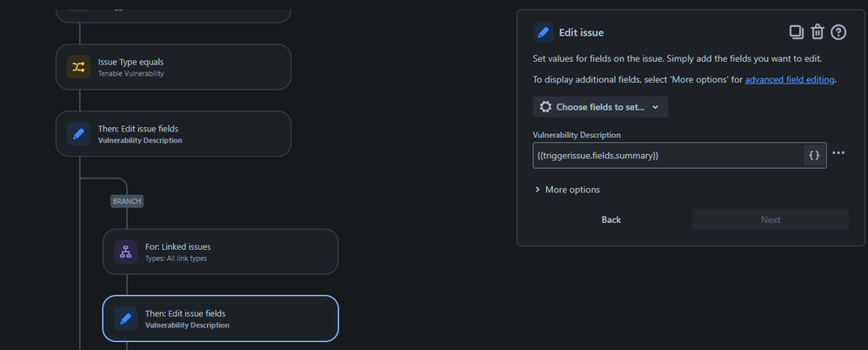Screen dimensions: 868x350
Task: Click the Next button
Action: (x=771, y=220)
